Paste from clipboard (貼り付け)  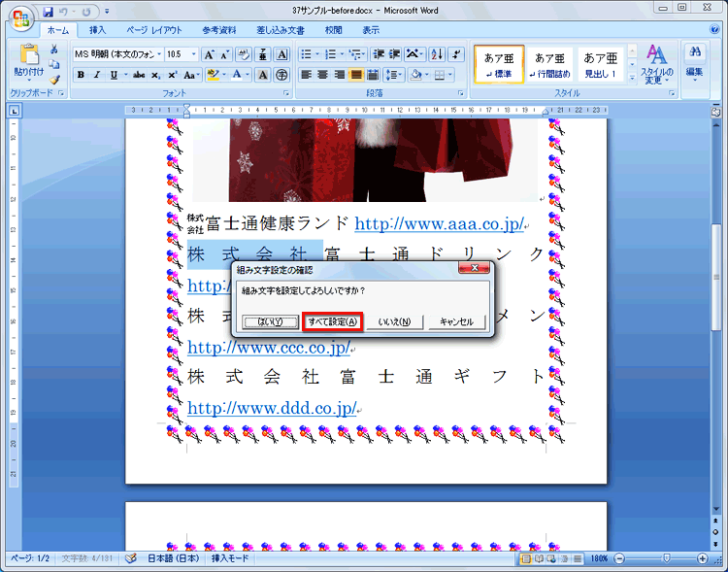pos(29,61)
